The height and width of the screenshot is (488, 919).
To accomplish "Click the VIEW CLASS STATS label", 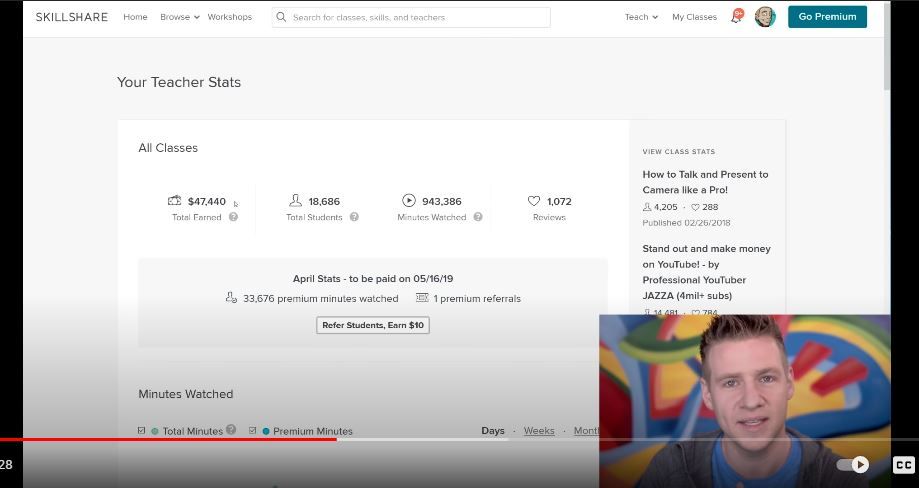I will coord(679,152).
